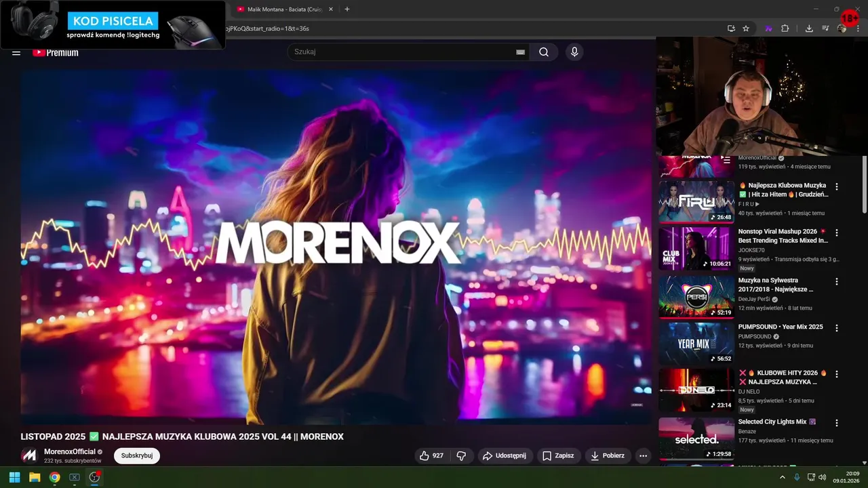
Task: Open PUMPSOUND • Year Mix 2025 title
Action: click(x=781, y=327)
